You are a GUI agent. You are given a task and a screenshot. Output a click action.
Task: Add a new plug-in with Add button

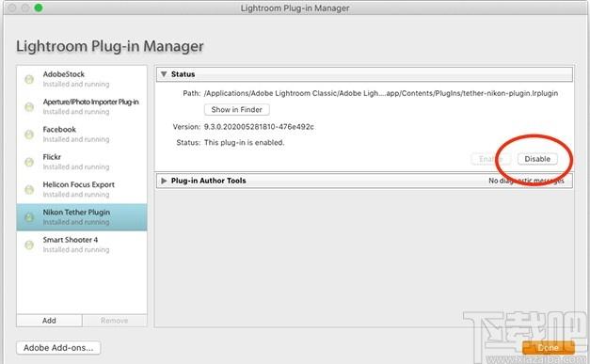[49, 321]
